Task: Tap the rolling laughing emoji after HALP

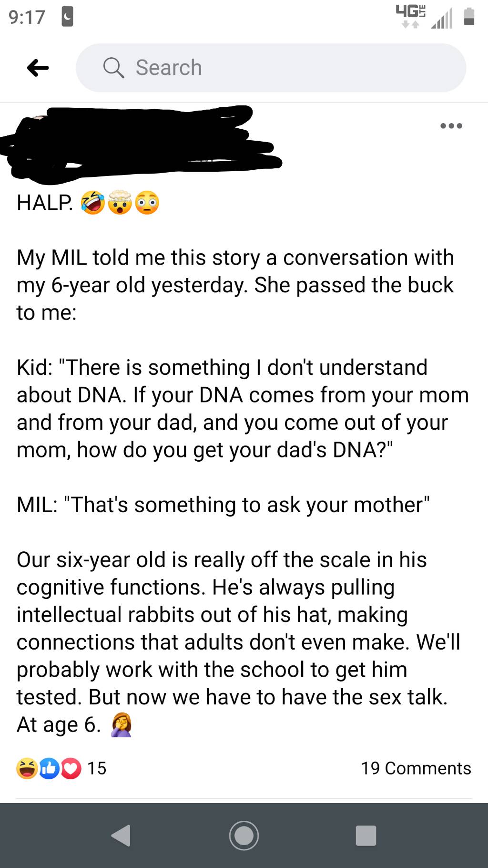Action: (93, 203)
